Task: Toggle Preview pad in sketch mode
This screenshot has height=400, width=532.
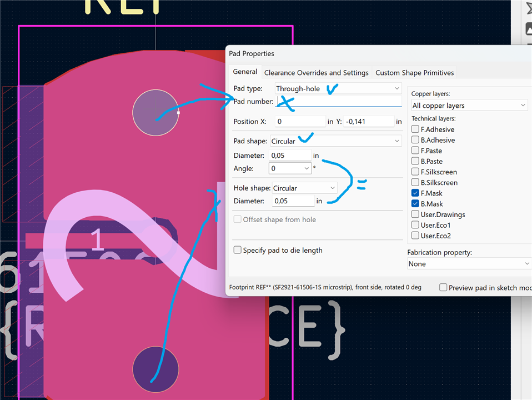Action: [443, 288]
